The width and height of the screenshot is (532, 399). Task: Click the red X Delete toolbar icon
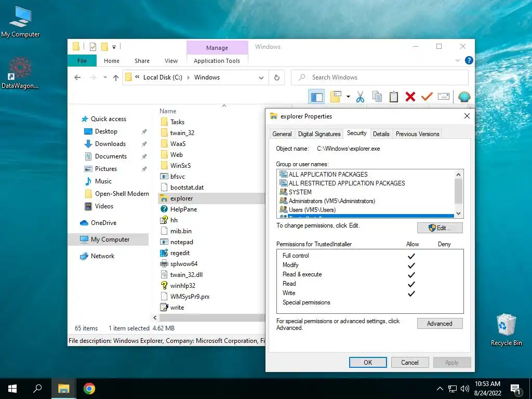[x=410, y=97]
